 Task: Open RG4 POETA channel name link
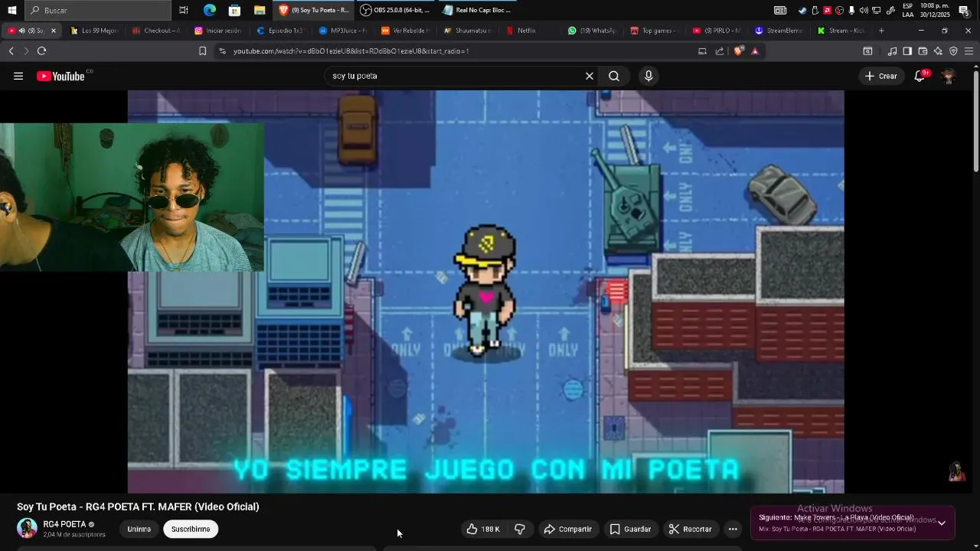[x=64, y=524]
